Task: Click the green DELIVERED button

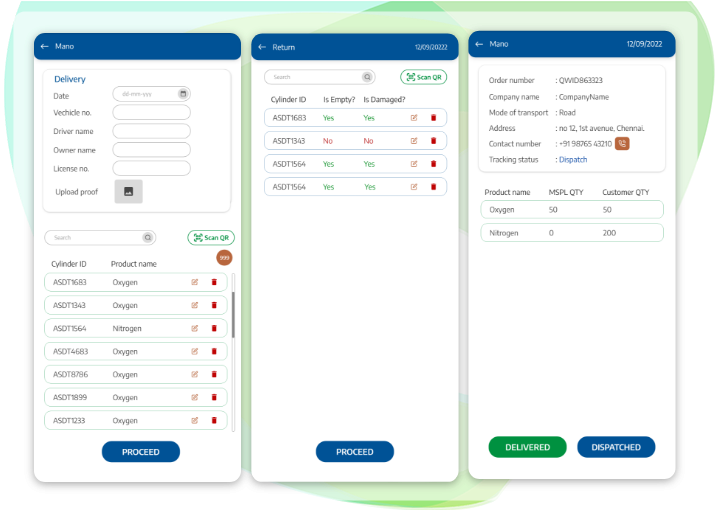Action: (527, 447)
